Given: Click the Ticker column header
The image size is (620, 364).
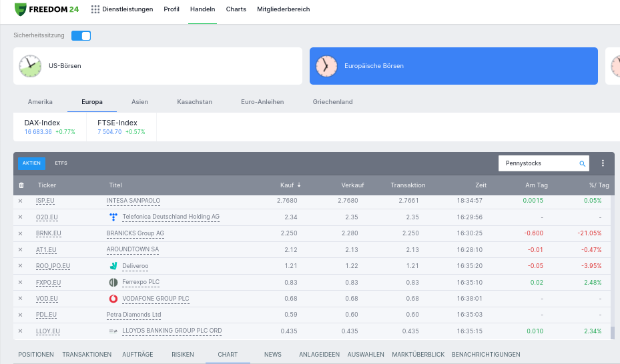Looking at the screenshot, I should [47, 185].
